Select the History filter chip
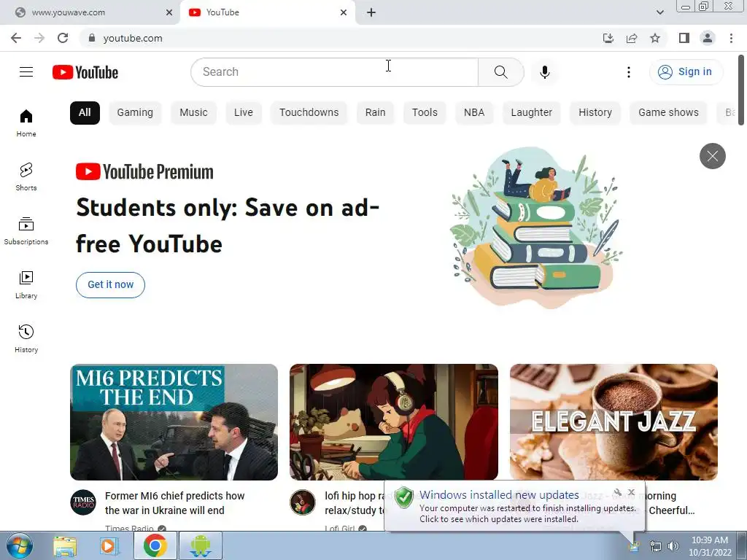 (x=595, y=113)
